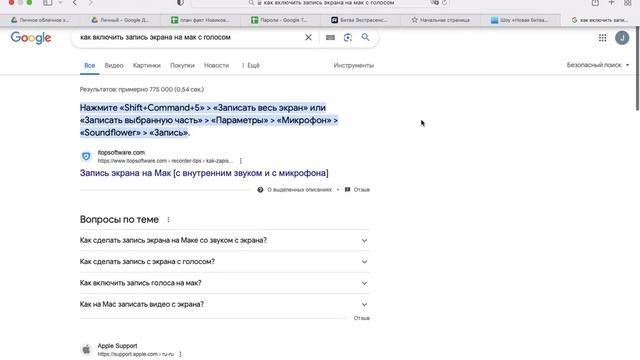Viewport: 640px width, 360px height.
Task: Open three-dot menu next to Вопросы по теме
Action: pos(168,220)
